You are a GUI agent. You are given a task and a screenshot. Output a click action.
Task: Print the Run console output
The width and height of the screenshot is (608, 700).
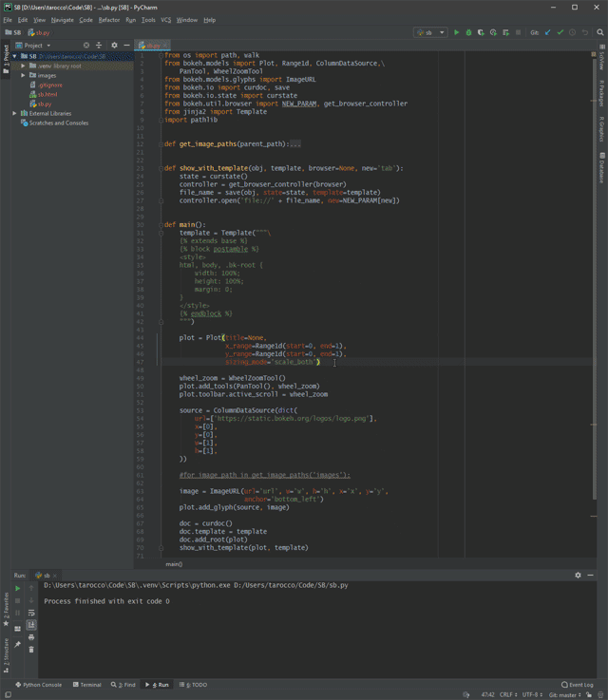point(31,637)
